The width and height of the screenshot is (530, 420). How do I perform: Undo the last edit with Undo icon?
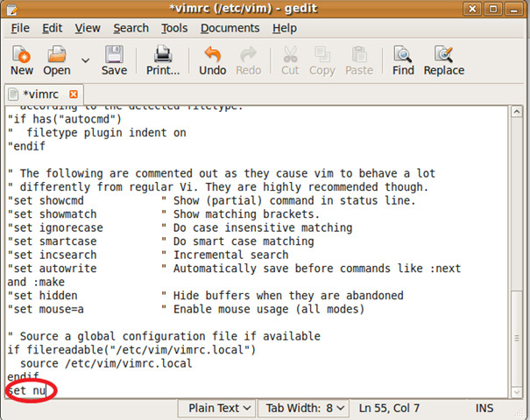213,54
